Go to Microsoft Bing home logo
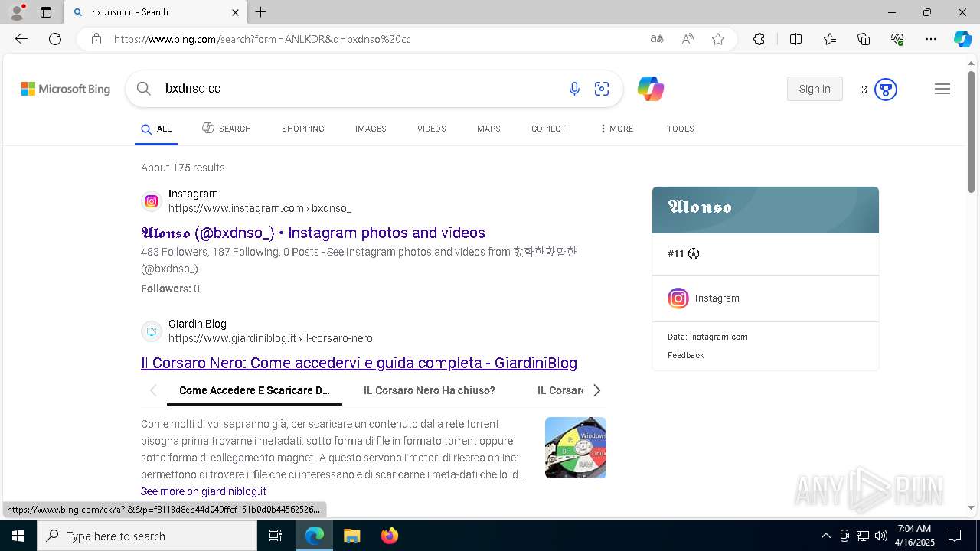 tap(66, 90)
